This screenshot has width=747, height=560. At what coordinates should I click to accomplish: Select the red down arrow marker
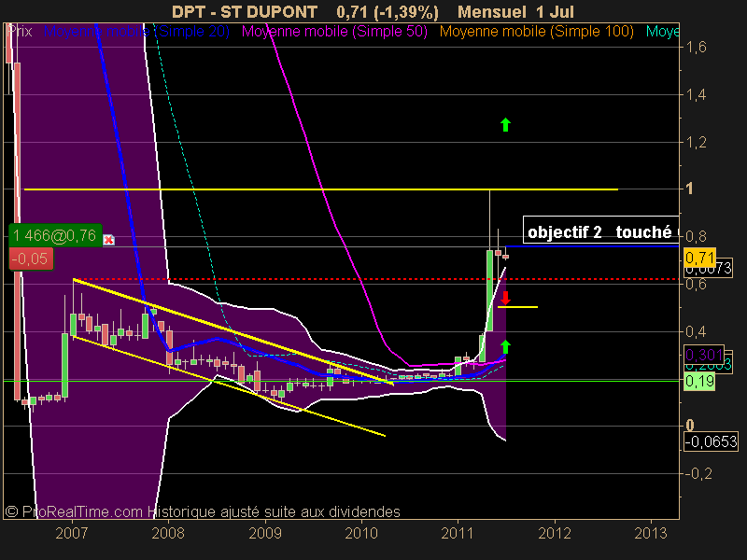click(x=505, y=298)
